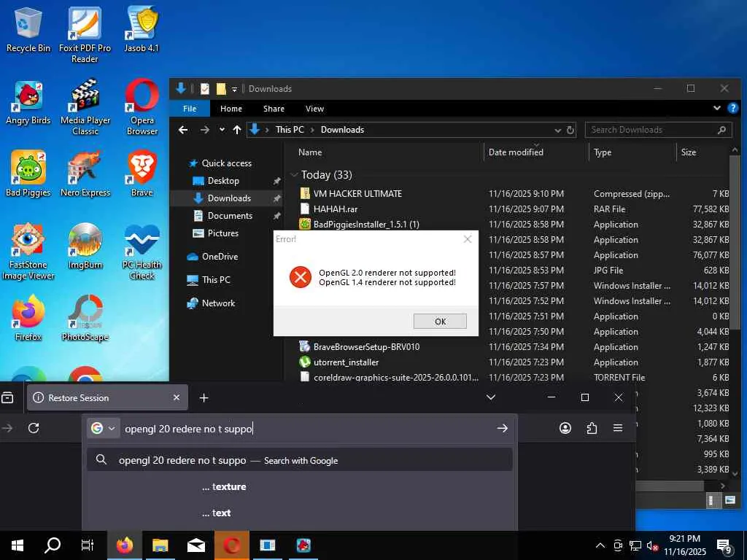This screenshot has height=560, width=747.
Task: Open PC Health Check desktop icon
Action: click(x=142, y=252)
